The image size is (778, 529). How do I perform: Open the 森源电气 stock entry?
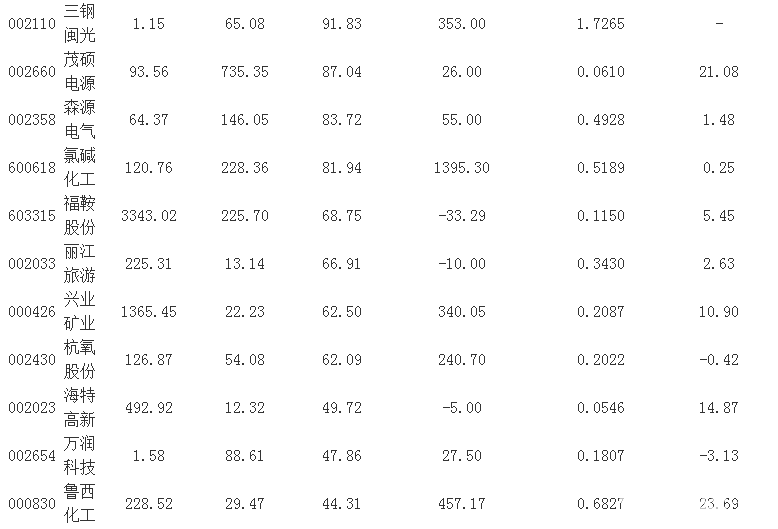click(80, 120)
